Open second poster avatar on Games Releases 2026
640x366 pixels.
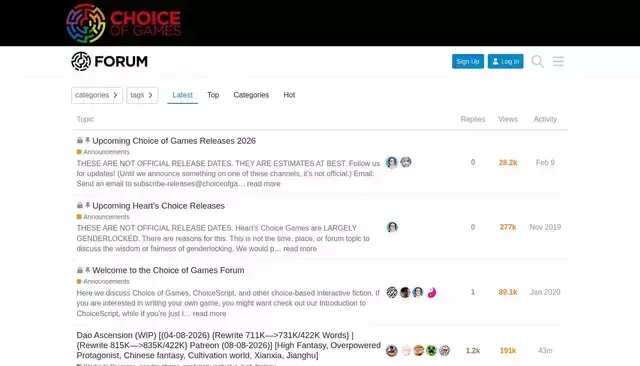click(406, 162)
